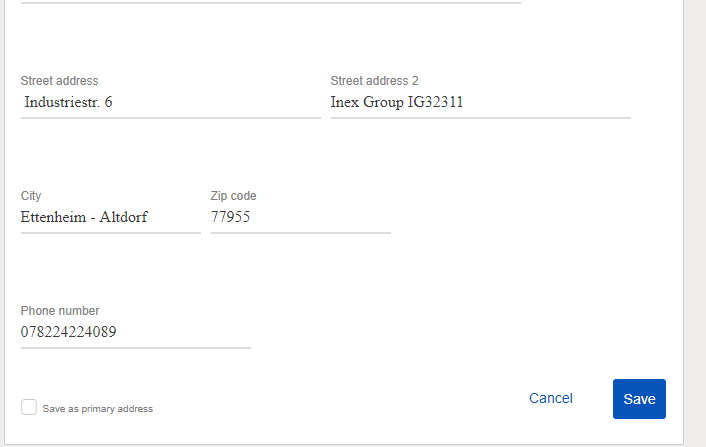Focus the Street address input field
Image resolution: width=706 pixels, height=447 pixels.
click(171, 103)
